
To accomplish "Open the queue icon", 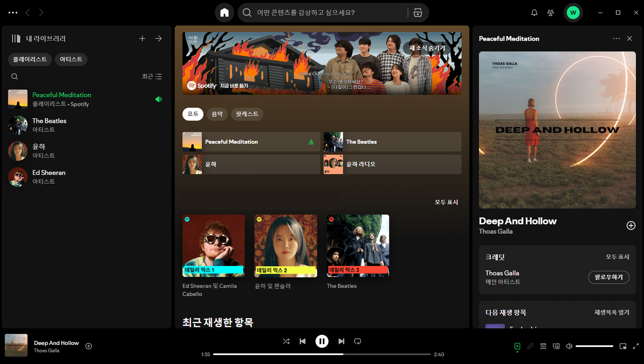I will point(543,346).
